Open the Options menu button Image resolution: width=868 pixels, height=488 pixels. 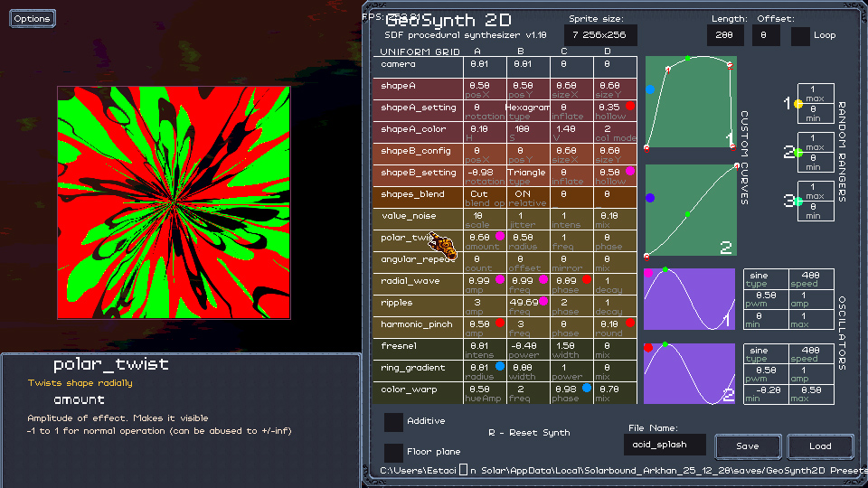click(33, 18)
